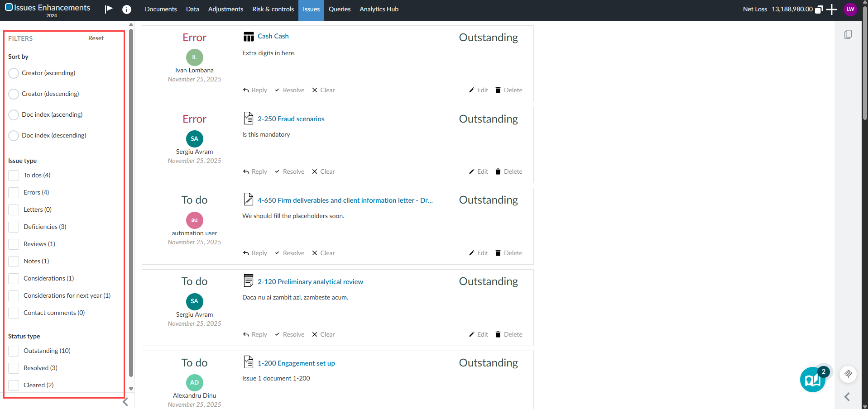Check the Deficiencies filter checkbox
868x409 pixels.
coord(14,227)
